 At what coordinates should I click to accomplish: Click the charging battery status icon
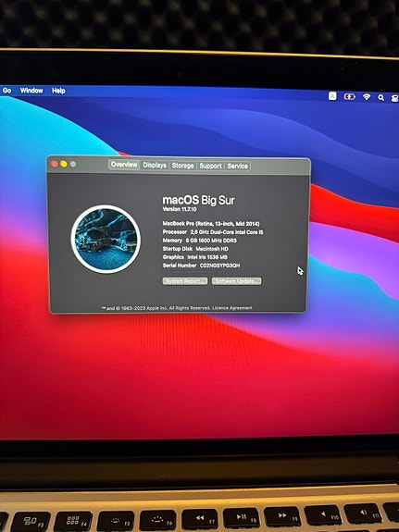pyautogui.click(x=349, y=97)
